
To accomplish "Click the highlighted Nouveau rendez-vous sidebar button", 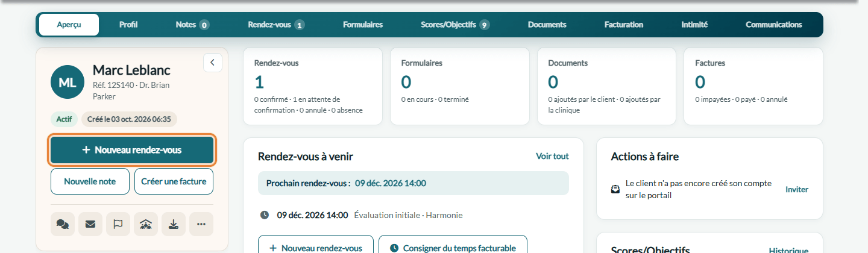I will (x=132, y=150).
